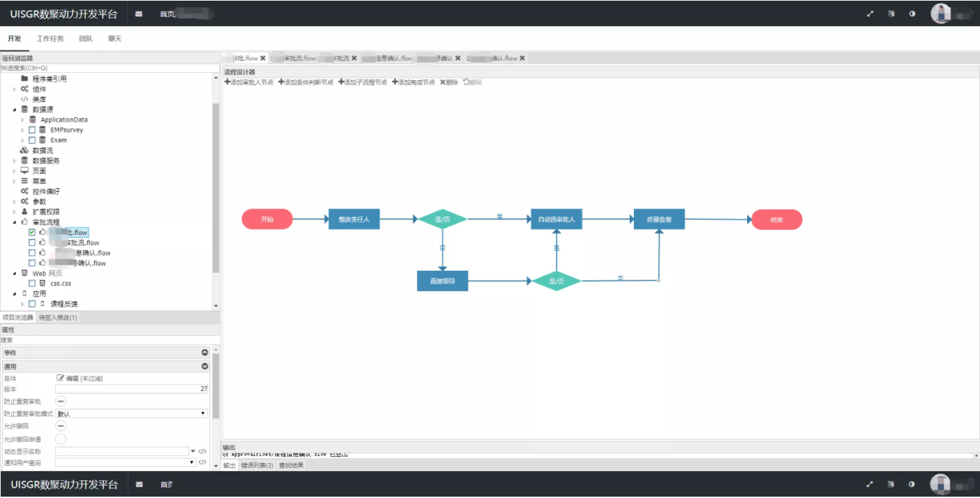
Task: Select the 数据流 cubes icon
Action: (x=24, y=150)
